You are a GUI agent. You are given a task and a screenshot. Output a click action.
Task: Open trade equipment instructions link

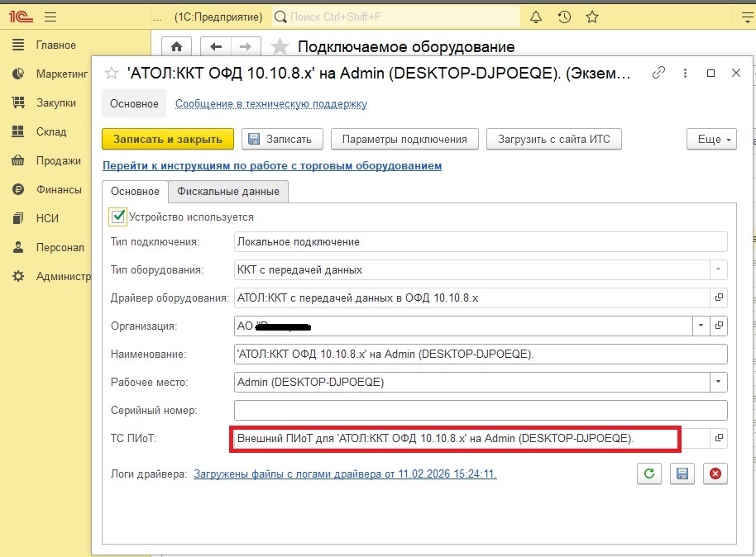click(x=272, y=166)
